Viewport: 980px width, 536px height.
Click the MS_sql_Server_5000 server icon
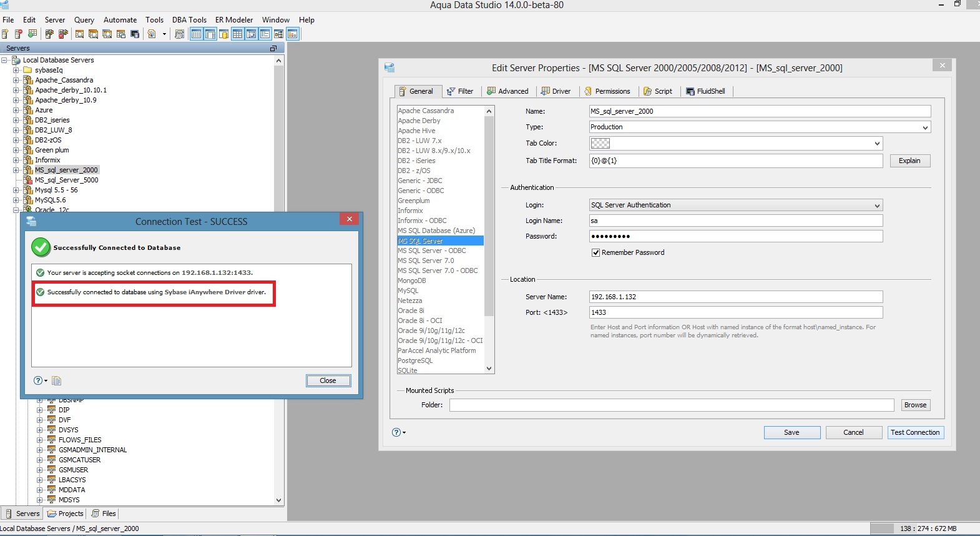point(28,180)
